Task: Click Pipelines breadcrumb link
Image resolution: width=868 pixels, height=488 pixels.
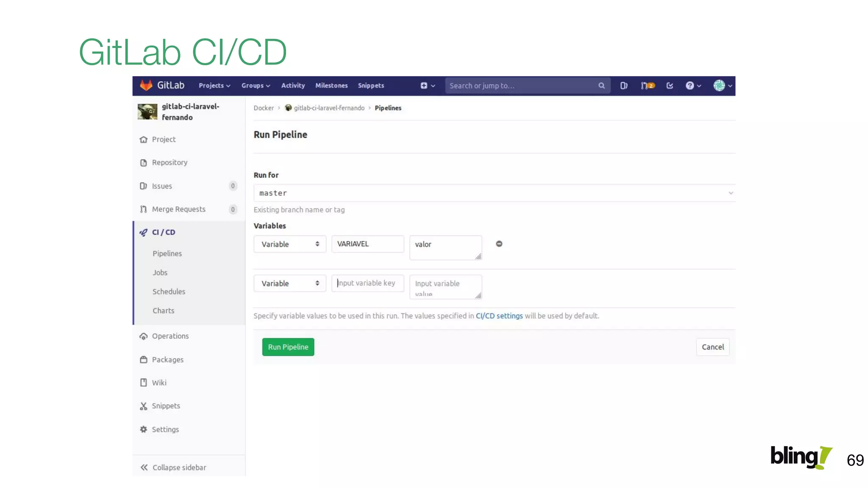Action: click(388, 108)
